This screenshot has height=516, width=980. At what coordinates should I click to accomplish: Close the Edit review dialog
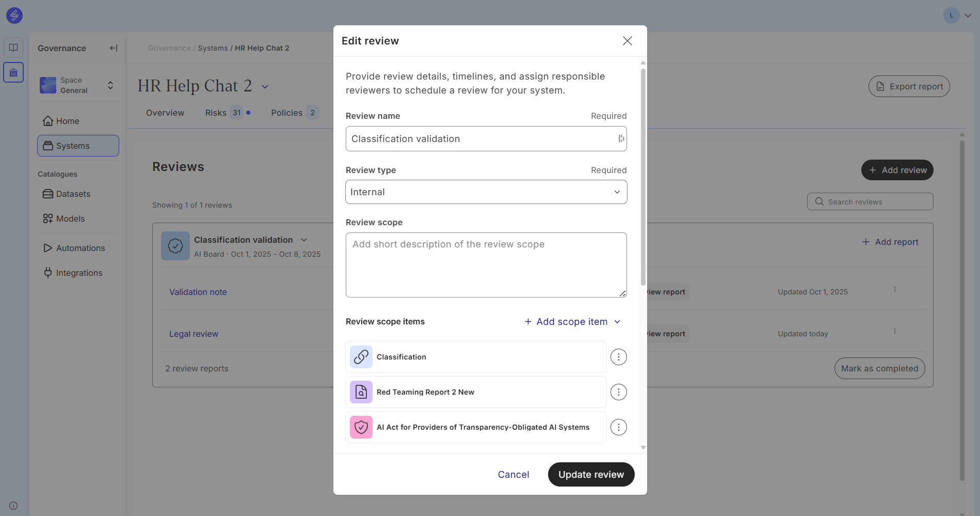627,41
